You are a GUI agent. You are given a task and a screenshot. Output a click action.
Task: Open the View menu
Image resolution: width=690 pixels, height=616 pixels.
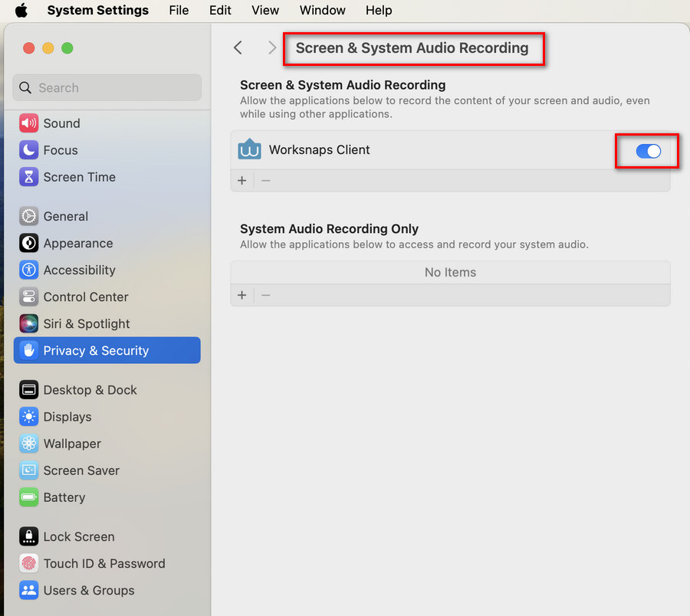coord(265,10)
